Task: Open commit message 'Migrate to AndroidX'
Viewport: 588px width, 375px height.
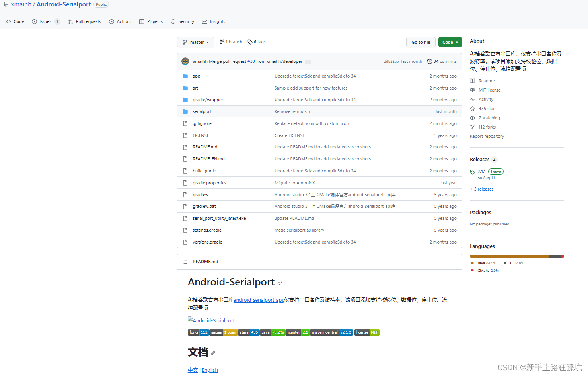Action: pos(295,183)
